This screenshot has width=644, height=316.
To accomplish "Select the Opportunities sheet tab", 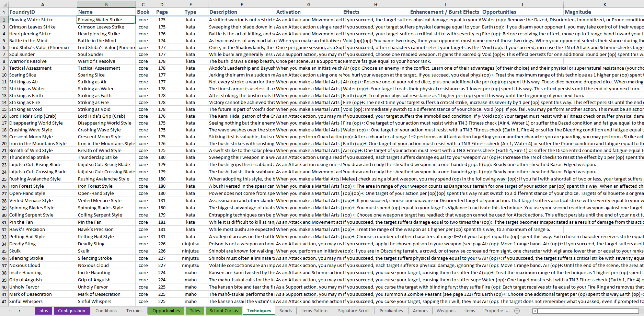I will [166, 311].
